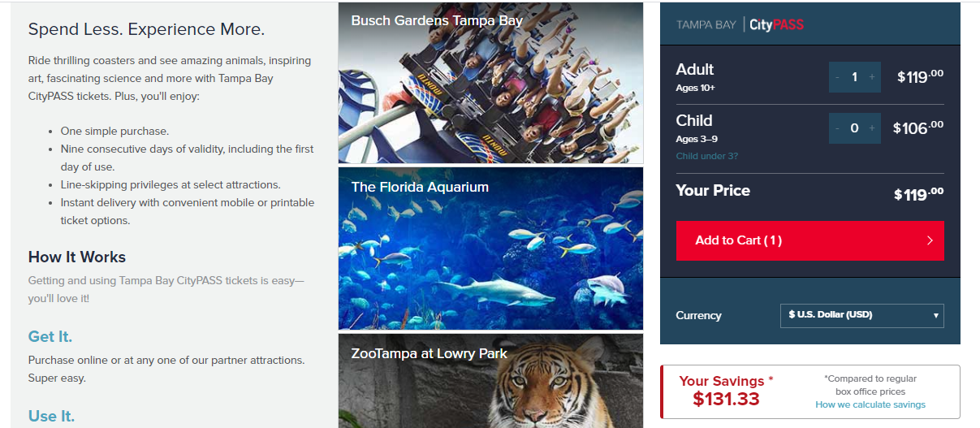This screenshot has width=980, height=428.
Task: Click the 'How It Works' heading
Action: pyautogui.click(x=77, y=257)
